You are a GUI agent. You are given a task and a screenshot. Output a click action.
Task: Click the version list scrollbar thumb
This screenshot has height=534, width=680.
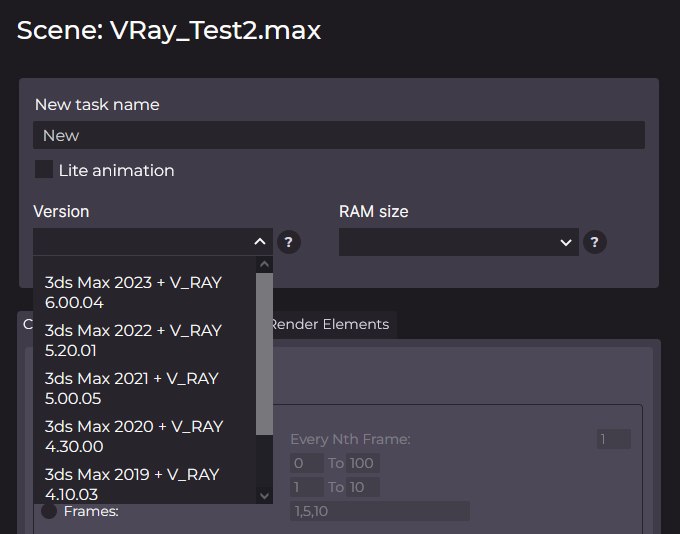(264, 354)
